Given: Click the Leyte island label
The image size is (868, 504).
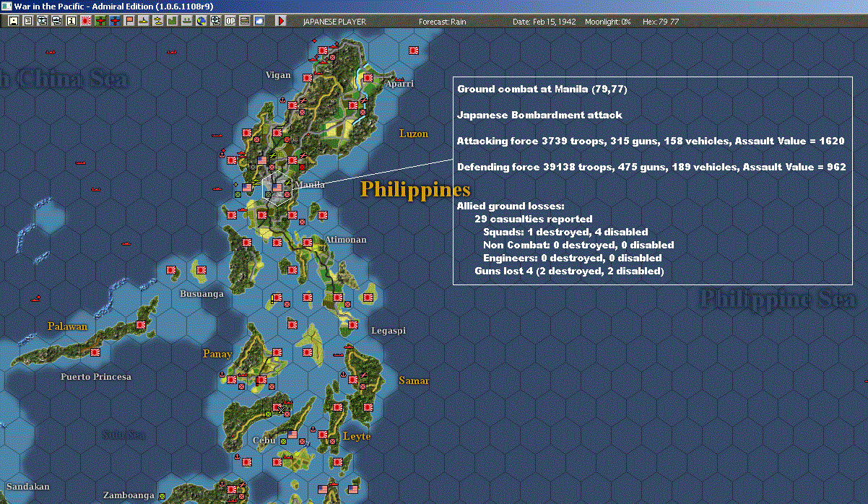Looking at the screenshot, I should point(357,436).
